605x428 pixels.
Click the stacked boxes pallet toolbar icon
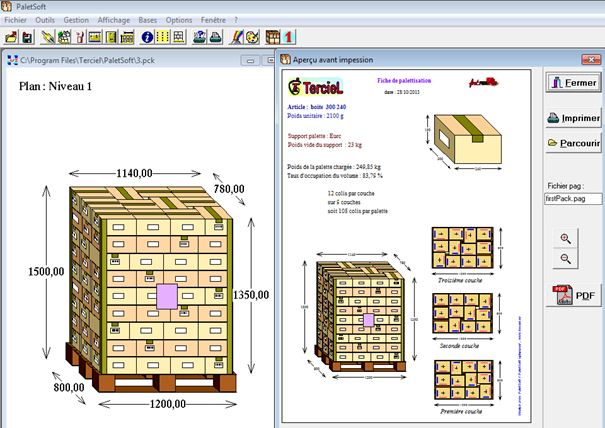point(127,37)
